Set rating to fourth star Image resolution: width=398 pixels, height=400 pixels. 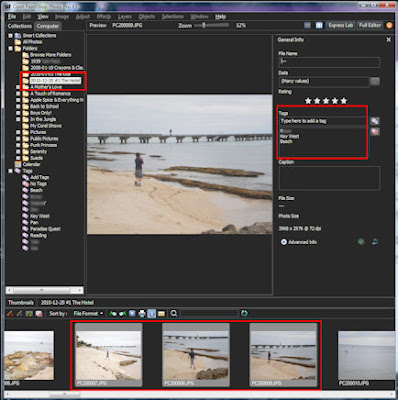pyautogui.click(x=335, y=100)
